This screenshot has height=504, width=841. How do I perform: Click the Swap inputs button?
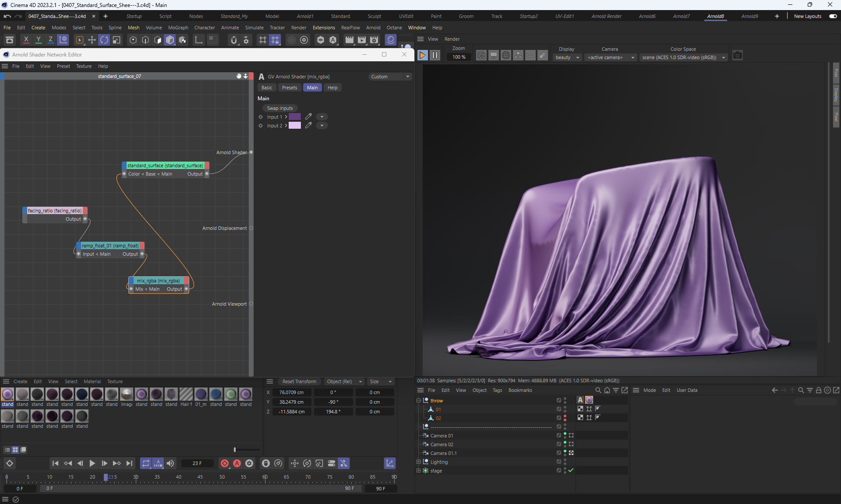280,108
